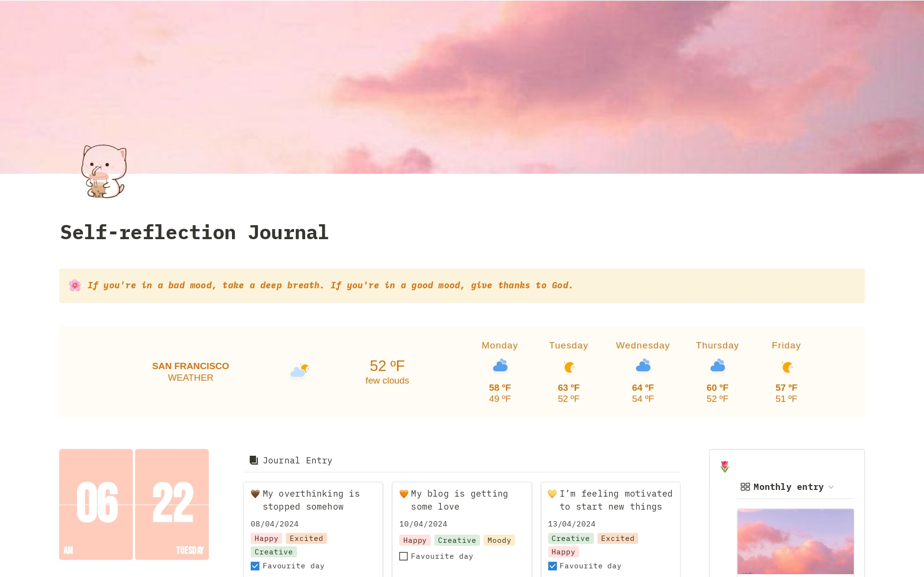The width and height of the screenshot is (924, 577).
Task: Click the Self-reflection Journal page title
Action: click(194, 232)
